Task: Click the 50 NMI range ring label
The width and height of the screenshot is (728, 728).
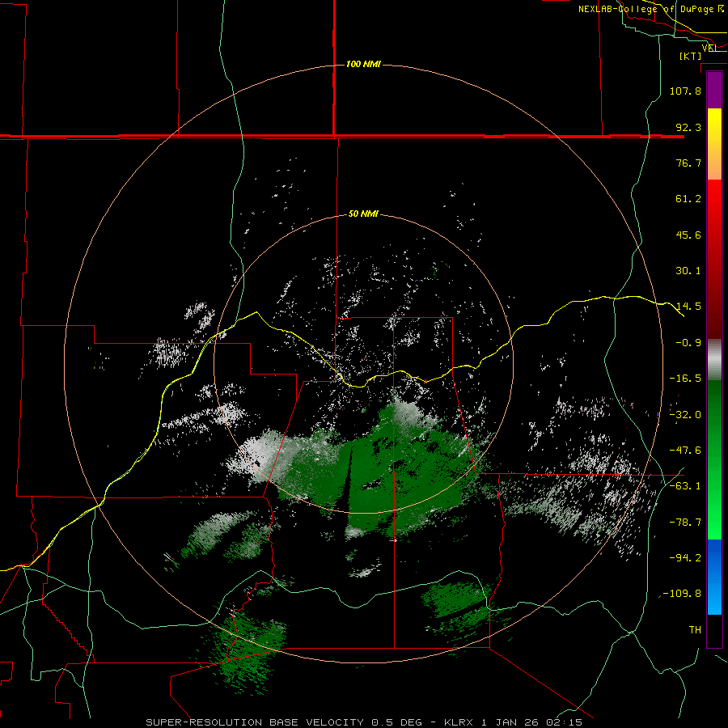Action: point(363,214)
